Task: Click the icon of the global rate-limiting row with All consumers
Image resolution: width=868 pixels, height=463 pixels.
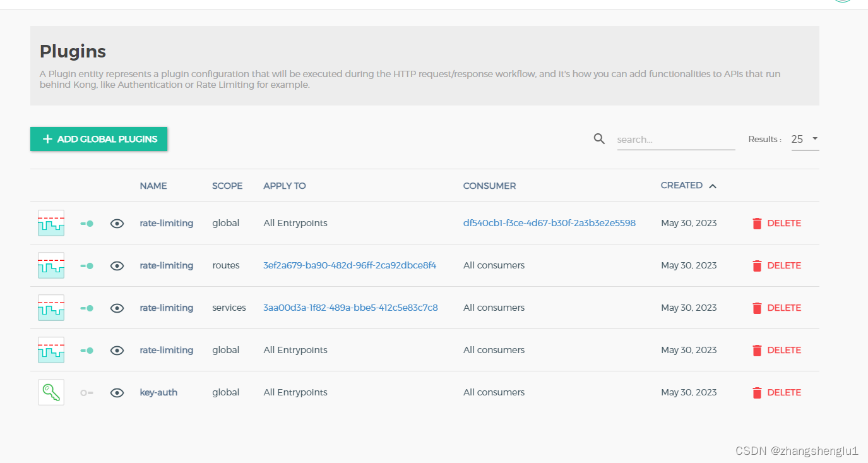Action: pos(51,350)
